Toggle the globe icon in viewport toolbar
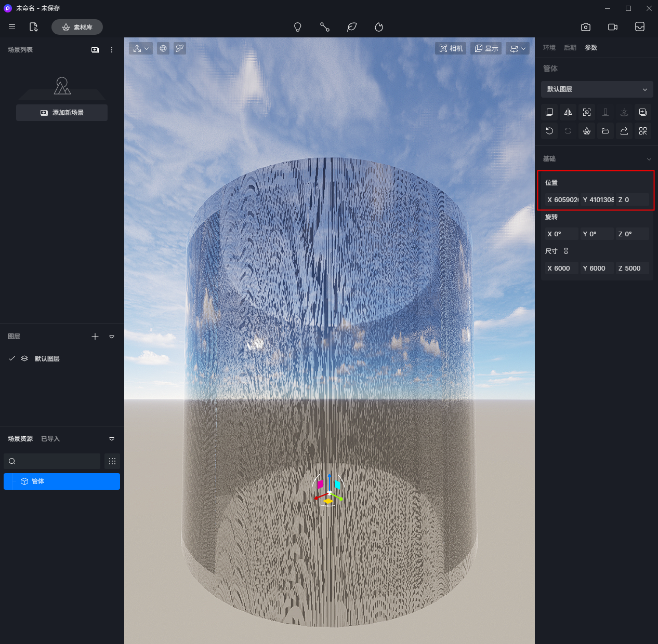 (x=163, y=48)
